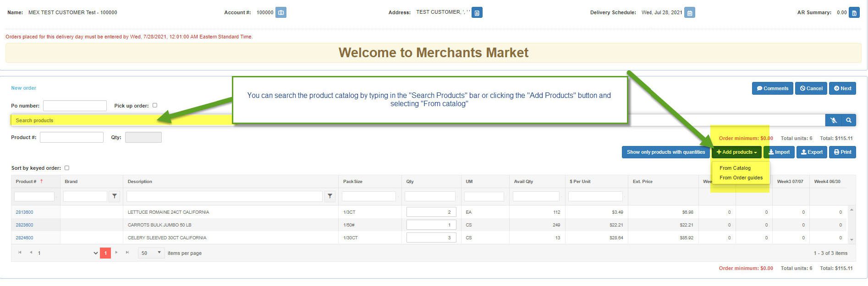
Task: Click the Export button
Action: tap(812, 152)
